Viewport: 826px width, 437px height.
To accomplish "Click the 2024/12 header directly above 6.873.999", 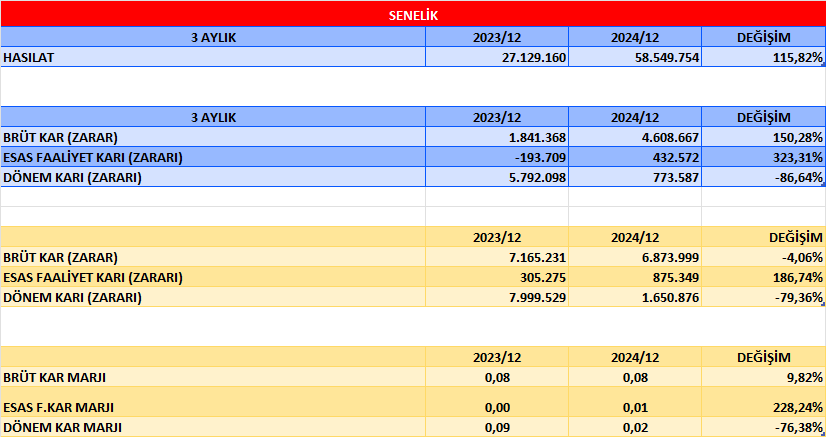I will pos(635,237).
